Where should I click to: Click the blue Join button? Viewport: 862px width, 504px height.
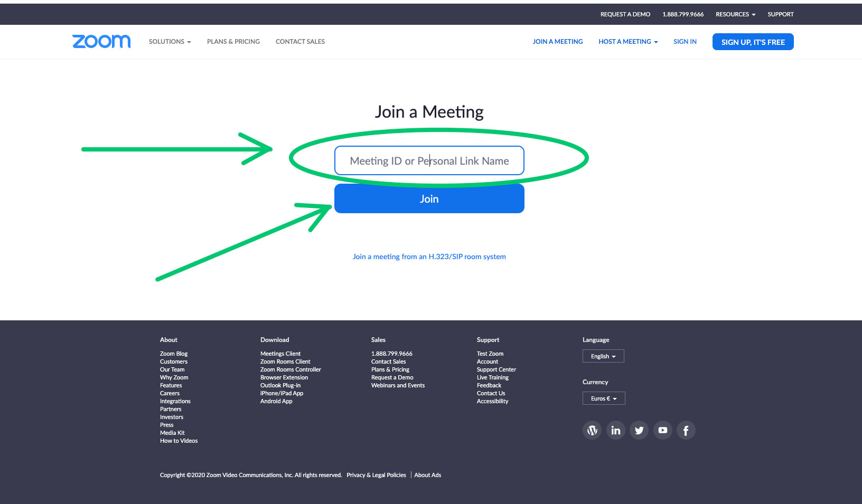[x=429, y=198]
